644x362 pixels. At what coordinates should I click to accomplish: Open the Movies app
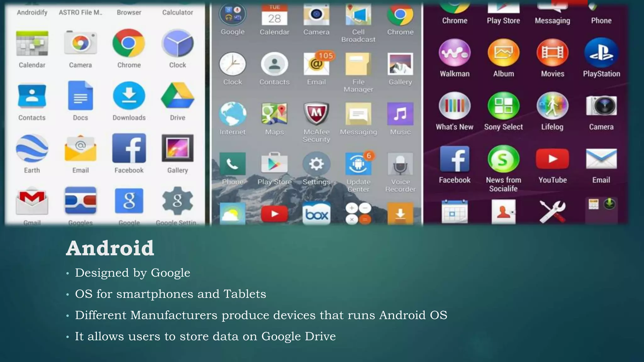[552, 53]
